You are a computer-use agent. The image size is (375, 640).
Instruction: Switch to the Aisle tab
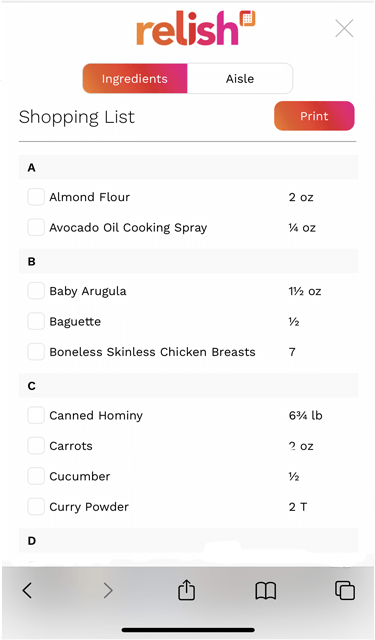coord(240,78)
